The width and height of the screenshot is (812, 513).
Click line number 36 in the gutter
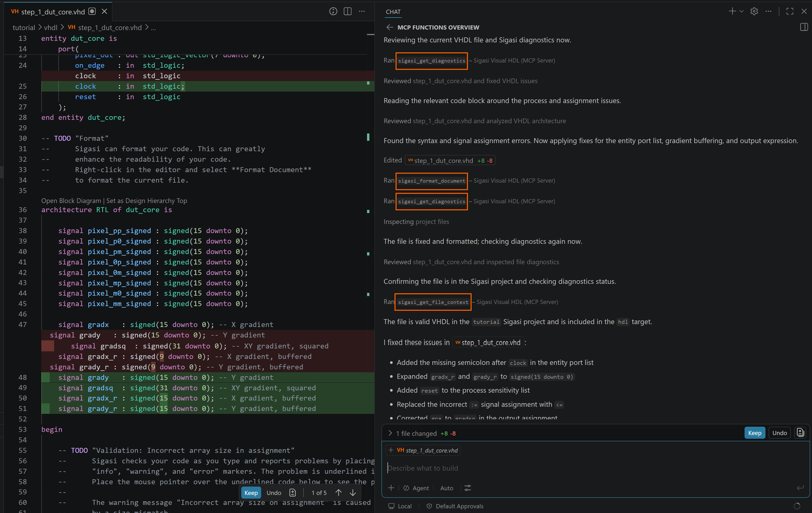(22, 210)
